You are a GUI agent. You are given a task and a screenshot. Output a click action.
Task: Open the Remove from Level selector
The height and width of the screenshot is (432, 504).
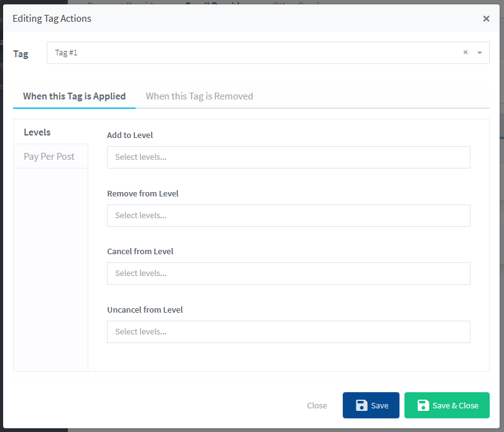[x=288, y=216]
